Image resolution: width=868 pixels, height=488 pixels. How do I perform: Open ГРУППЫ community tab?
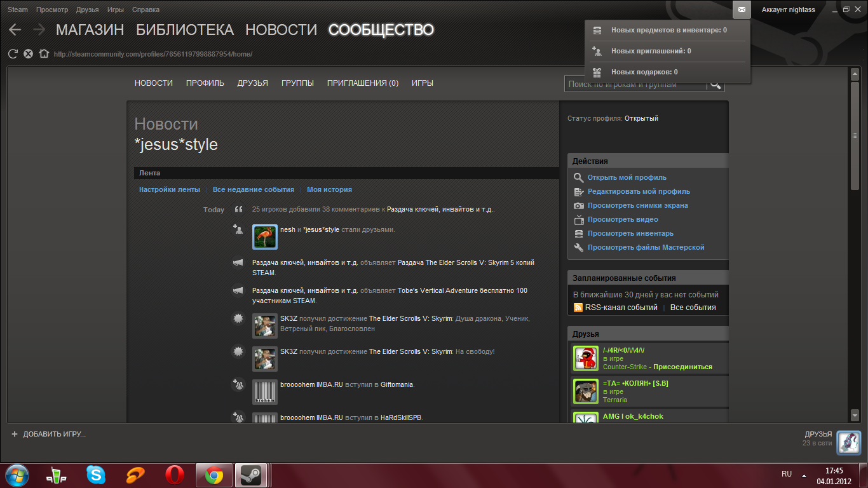point(298,83)
